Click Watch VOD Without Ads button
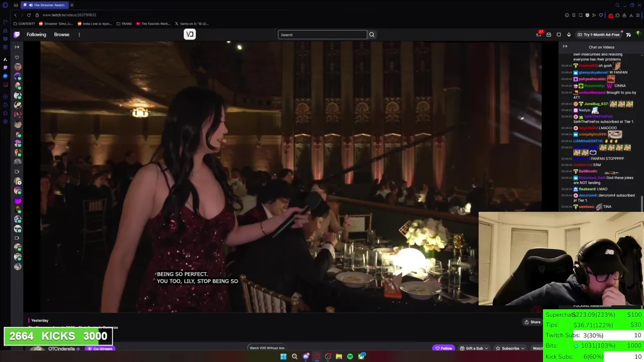This screenshot has width=644, height=362. (x=267, y=348)
